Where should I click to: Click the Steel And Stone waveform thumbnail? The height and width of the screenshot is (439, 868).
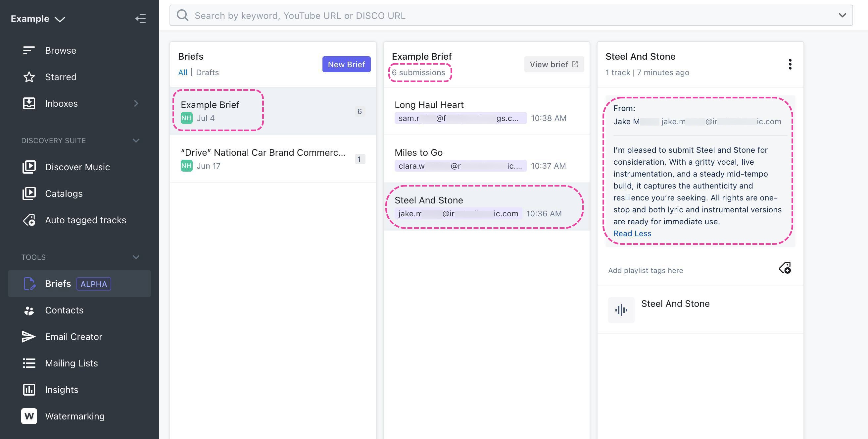click(621, 310)
